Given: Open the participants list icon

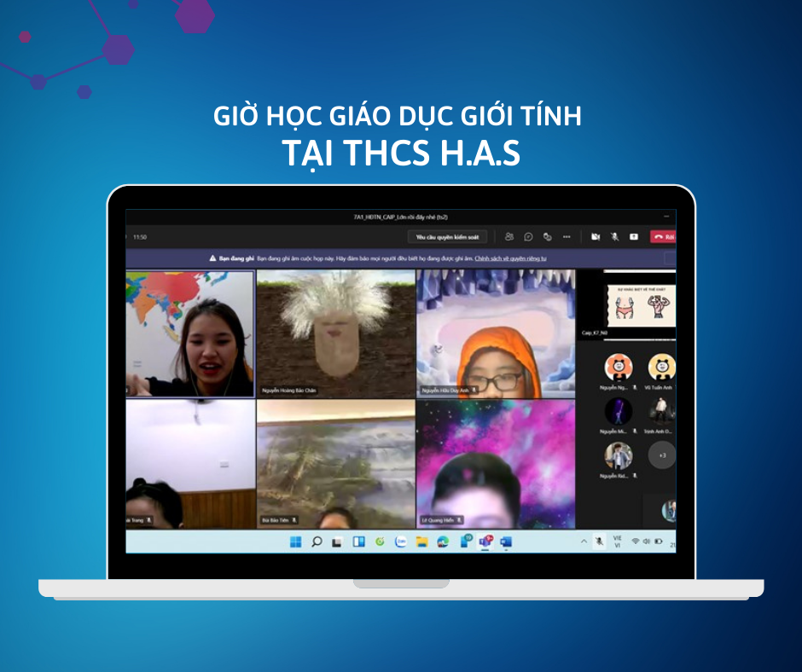Looking at the screenshot, I should tap(509, 237).
